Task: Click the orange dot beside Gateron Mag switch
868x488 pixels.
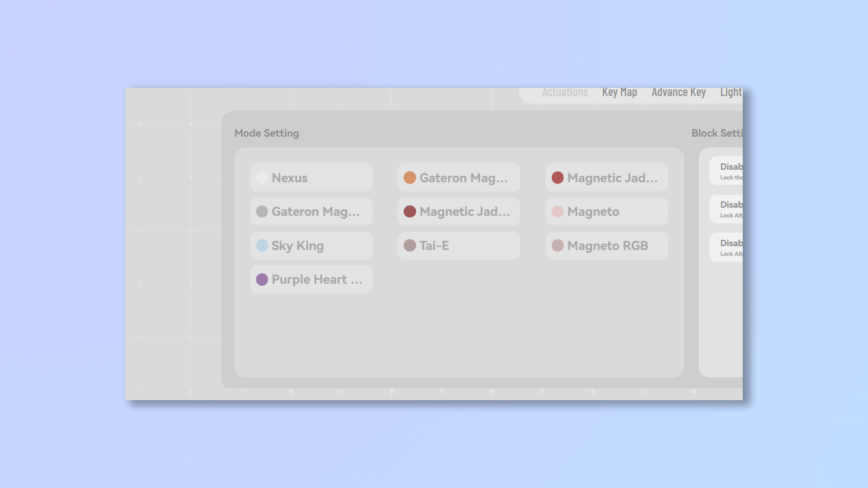Action: [x=410, y=177]
